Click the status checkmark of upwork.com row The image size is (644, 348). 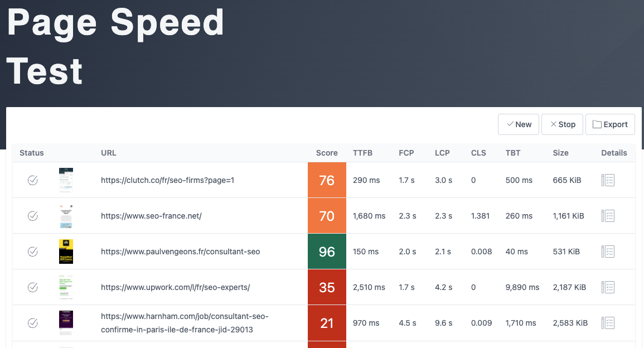(x=33, y=287)
